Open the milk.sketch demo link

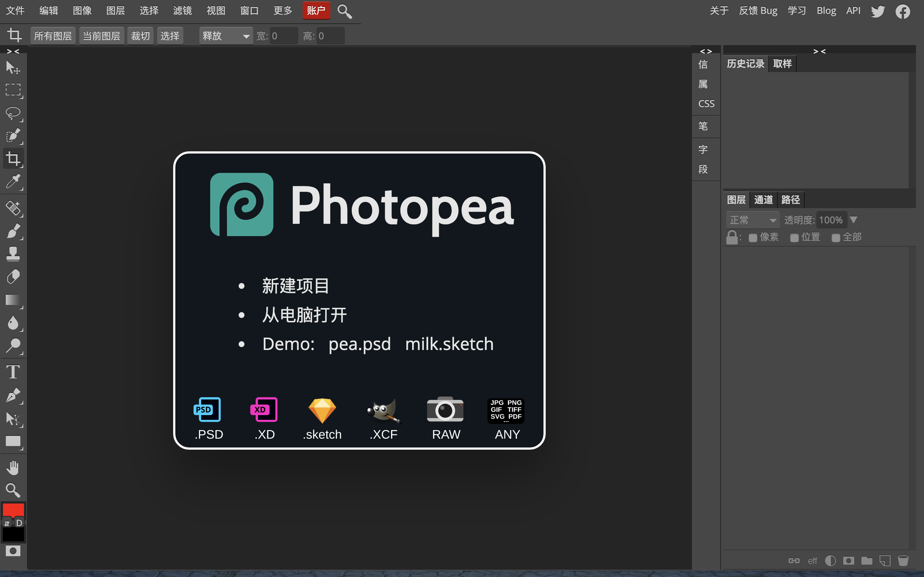pos(449,344)
